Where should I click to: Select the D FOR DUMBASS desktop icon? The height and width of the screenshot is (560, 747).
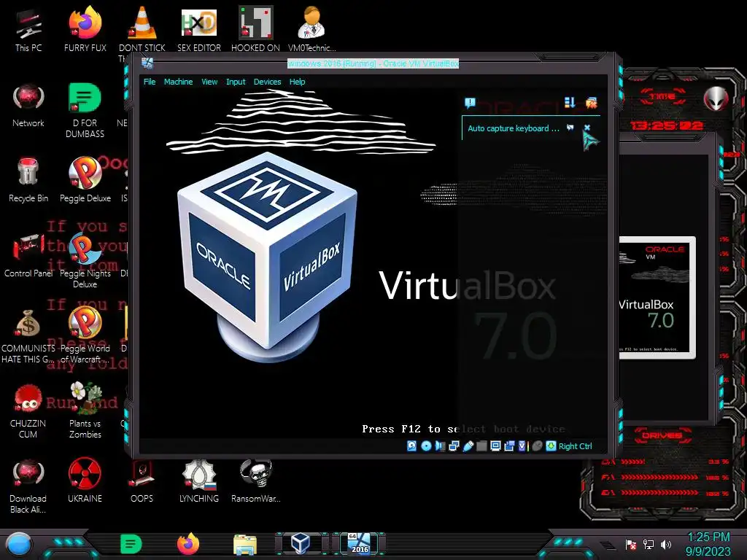(85, 111)
